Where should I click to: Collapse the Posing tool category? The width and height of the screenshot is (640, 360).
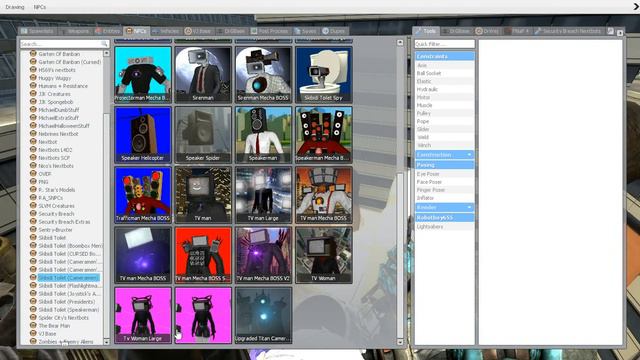444,165
